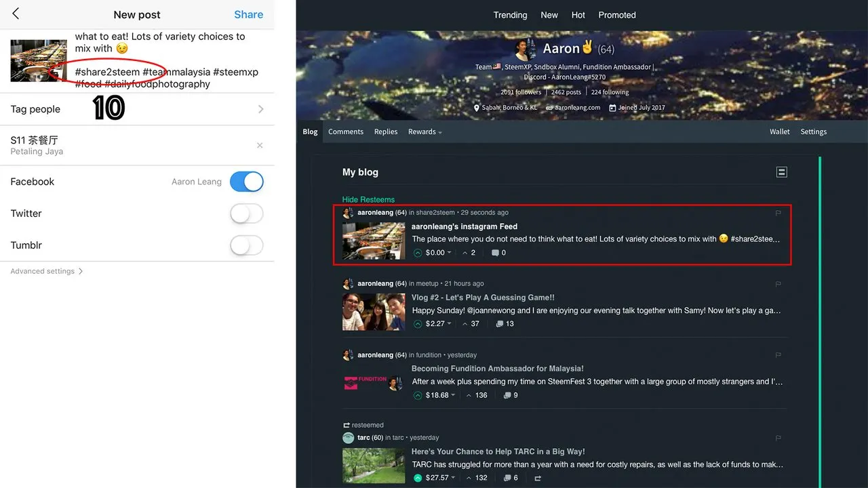Select the Blog profile tab
868x488 pixels.
[x=310, y=131]
